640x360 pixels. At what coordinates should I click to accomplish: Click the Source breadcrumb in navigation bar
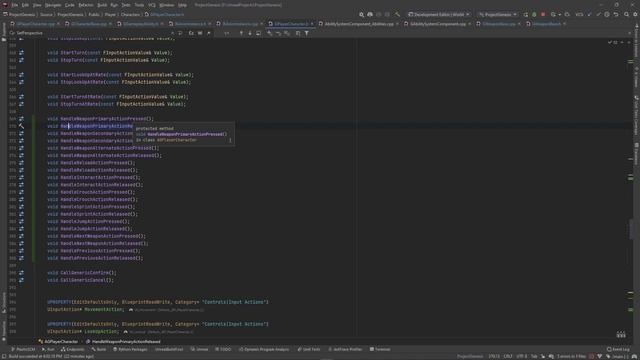point(46,14)
